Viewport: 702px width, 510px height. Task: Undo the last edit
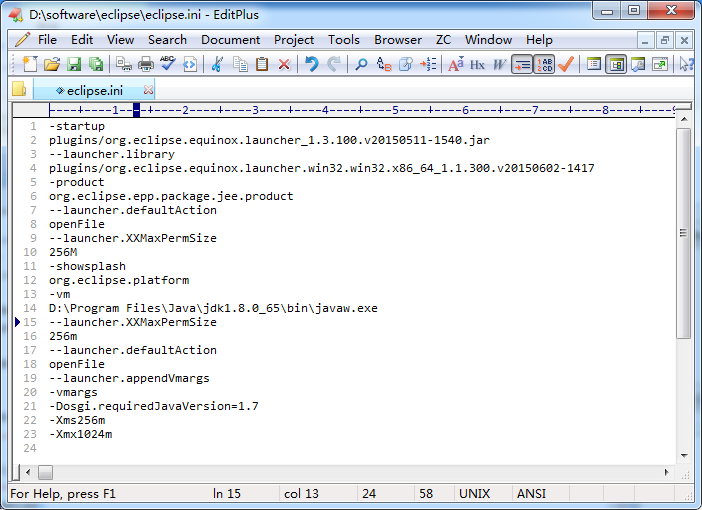311,64
